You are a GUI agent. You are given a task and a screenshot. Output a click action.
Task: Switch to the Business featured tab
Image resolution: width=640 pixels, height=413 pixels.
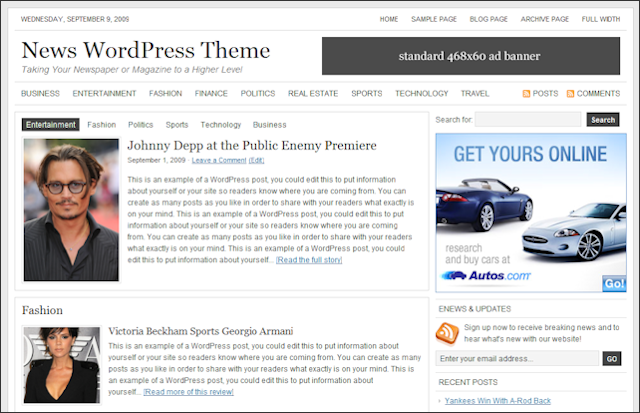(x=269, y=124)
